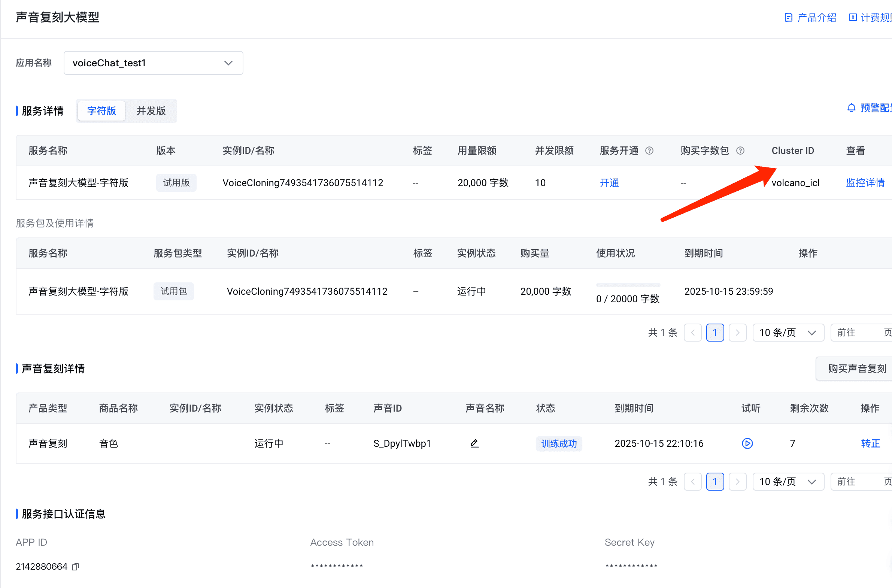This screenshot has height=588, width=892.
Task: Click the product introduction document icon
Action: pyautogui.click(x=788, y=18)
